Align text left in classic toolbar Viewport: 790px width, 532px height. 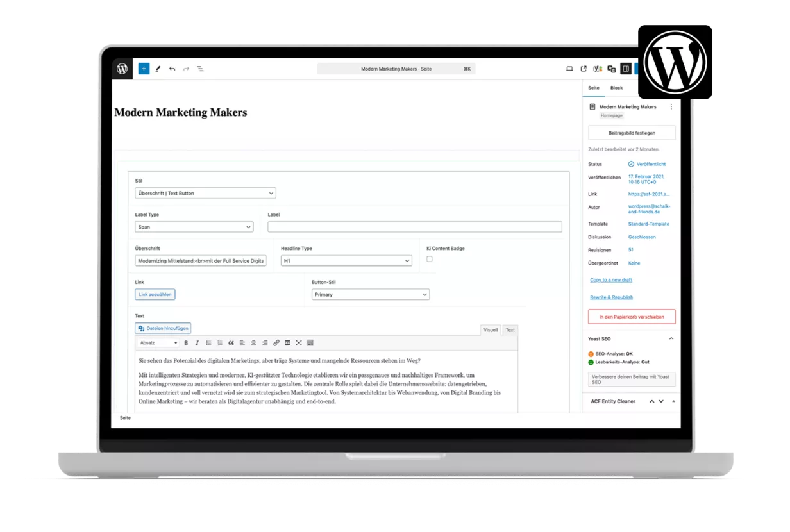coord(242,343)
